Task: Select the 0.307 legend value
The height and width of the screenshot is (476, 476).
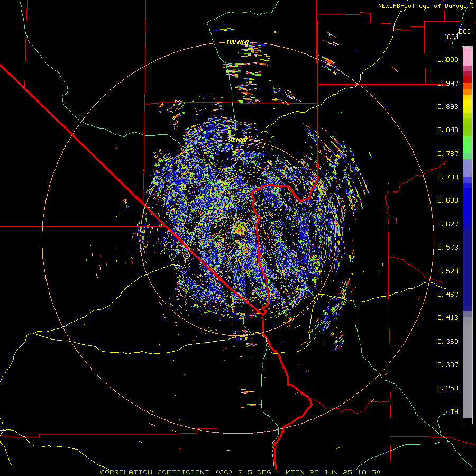Action: click(x=448, y=365)
